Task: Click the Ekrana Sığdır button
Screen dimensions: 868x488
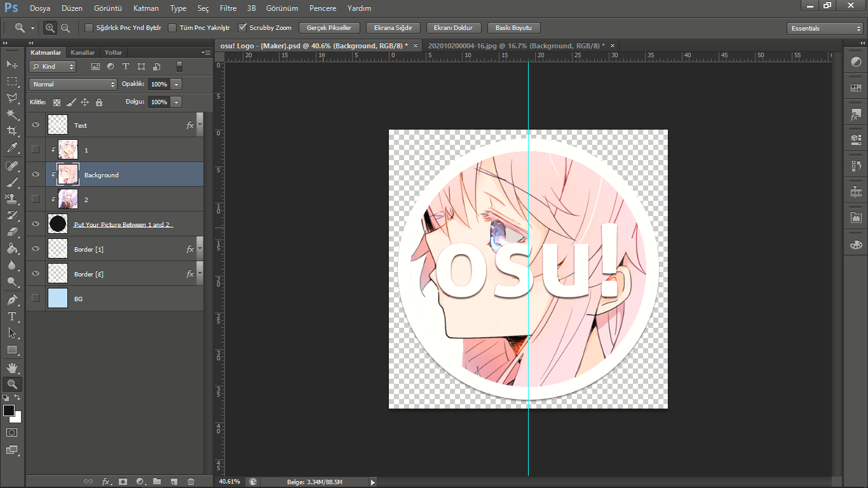Action: 393,28
